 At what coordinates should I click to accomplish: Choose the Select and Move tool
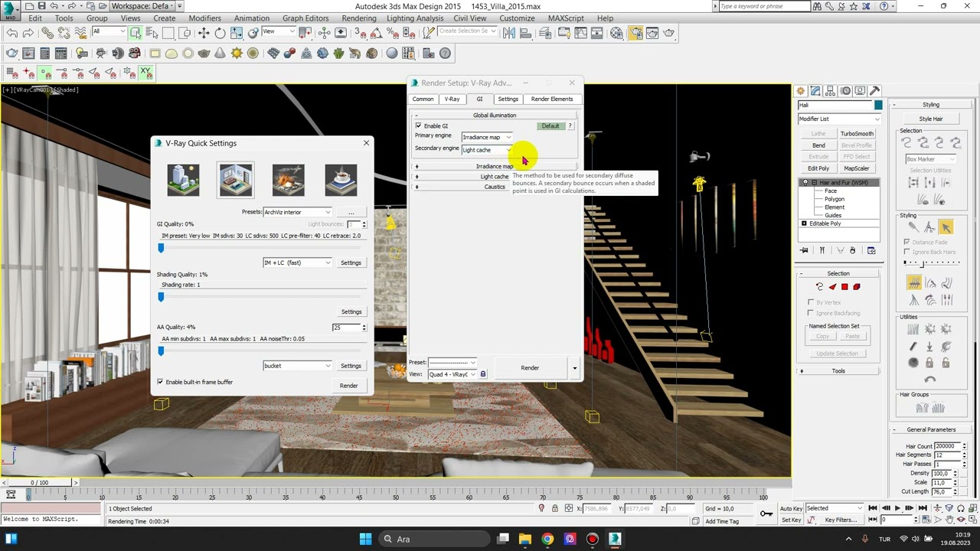click(204, 33)
